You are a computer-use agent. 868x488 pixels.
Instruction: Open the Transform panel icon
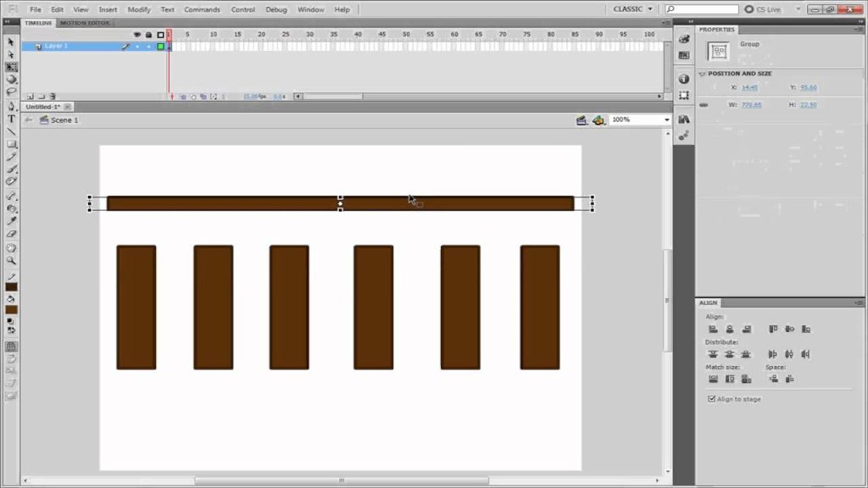[684, 95]
